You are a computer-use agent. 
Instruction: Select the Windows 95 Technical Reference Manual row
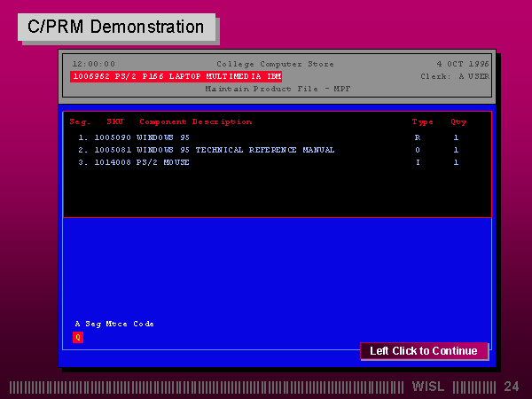[235, 150]
